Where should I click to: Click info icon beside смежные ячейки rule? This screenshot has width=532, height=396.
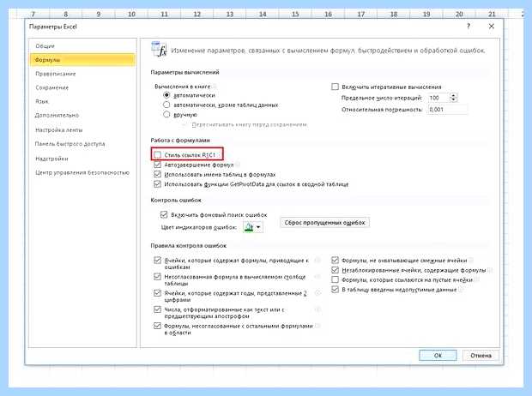[471, 261]
